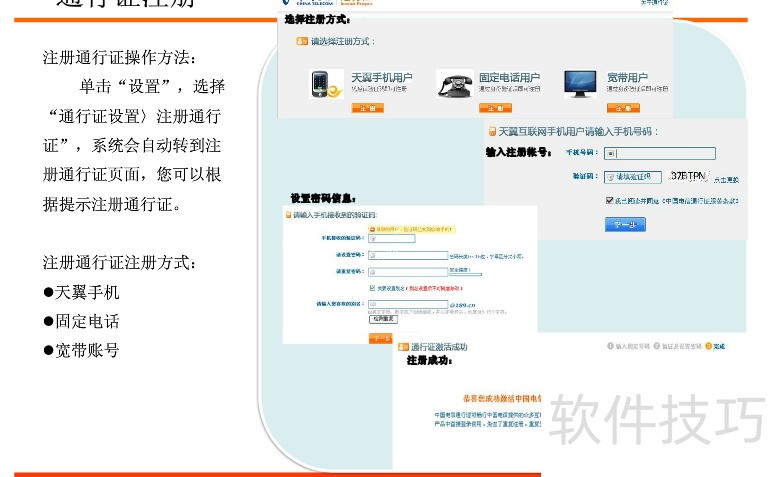773x477 pixels.
Task: Focus the alias input field before @189.cn
Action: pos(408,305)
